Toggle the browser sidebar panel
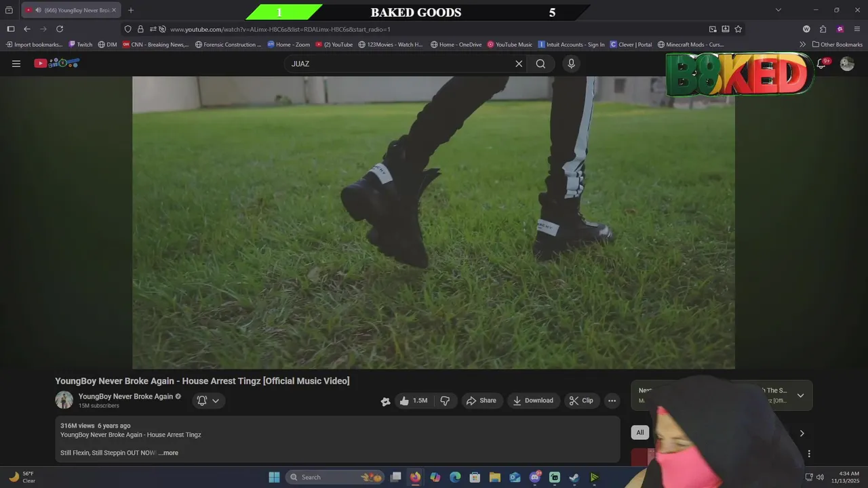This screenshot has width=868, height=488. pyautogui.click(x=11, y=29)
